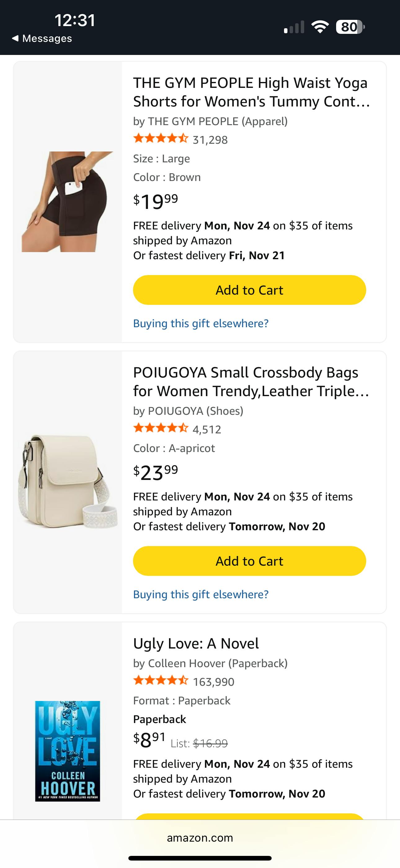Viewport: 400px width, 868px height.
Task: Open the Ugly Love: A Novel title
Action: [x=196, y=643]
